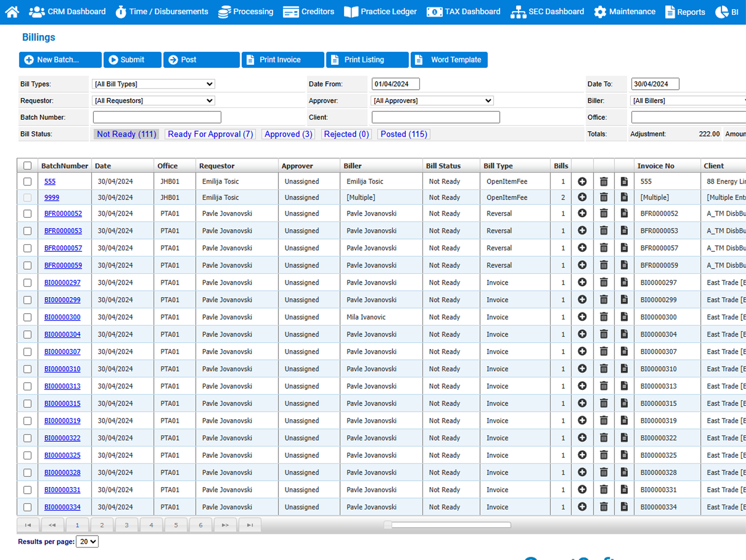Screen dimensions: 746x560
Task: Click the Word Template button
Action: click(x=449, y=60)
